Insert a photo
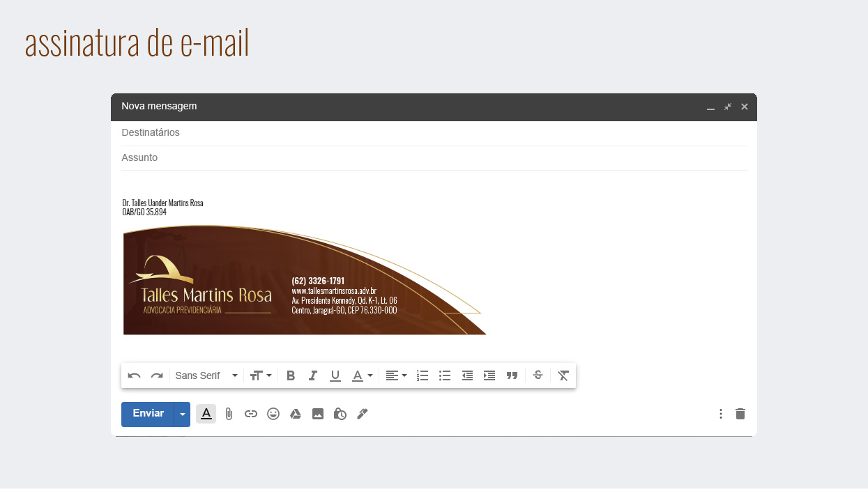Screen dimensions: 868x489 pyautogui.click(x=318, y=414)
